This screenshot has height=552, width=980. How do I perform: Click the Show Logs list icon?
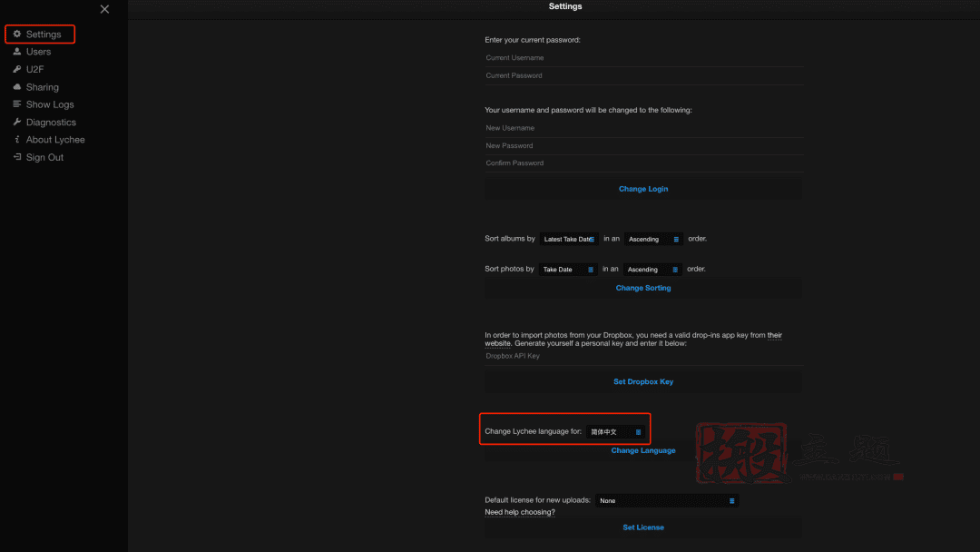(x=17, y=103)
